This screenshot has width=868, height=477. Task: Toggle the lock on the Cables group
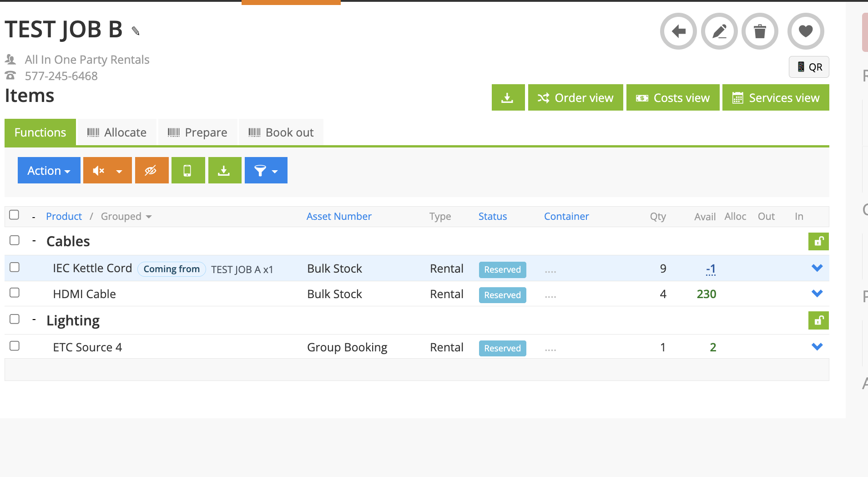(x=818, y=241)
